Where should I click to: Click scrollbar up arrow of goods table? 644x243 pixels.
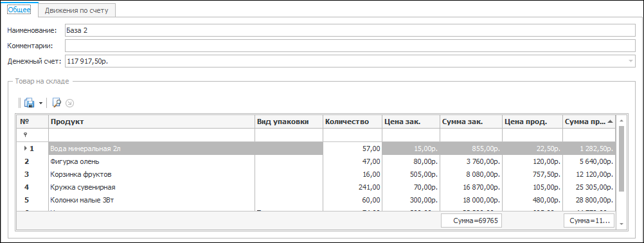[622, 121]
